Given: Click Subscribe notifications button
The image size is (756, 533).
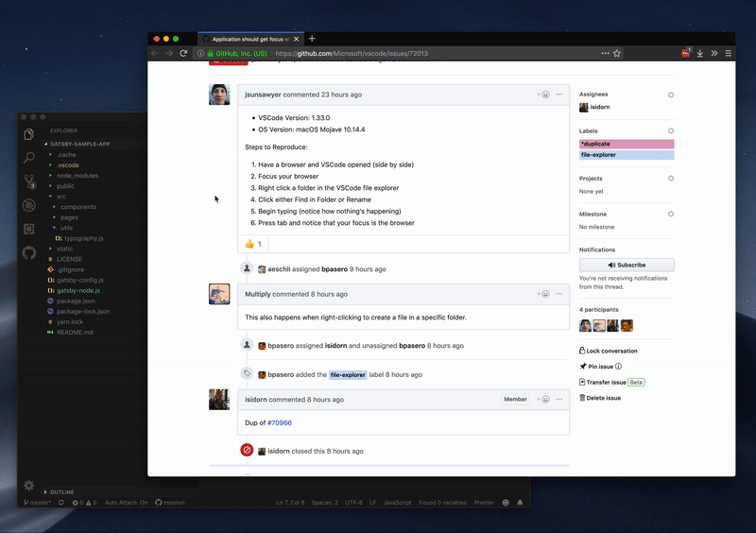Looking at the screenshot, I should pos(627,265).
